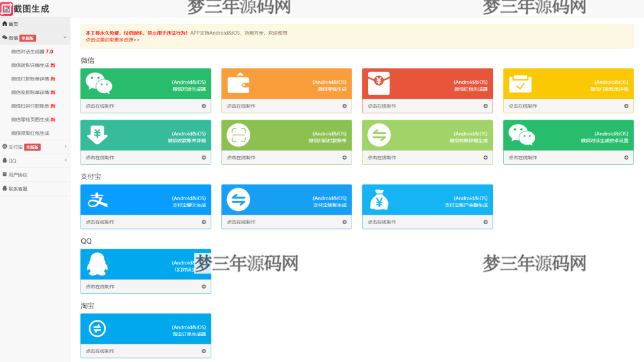Click the 微信红包生成器 card title text
The image size is (644, 362).
(470, 89)
